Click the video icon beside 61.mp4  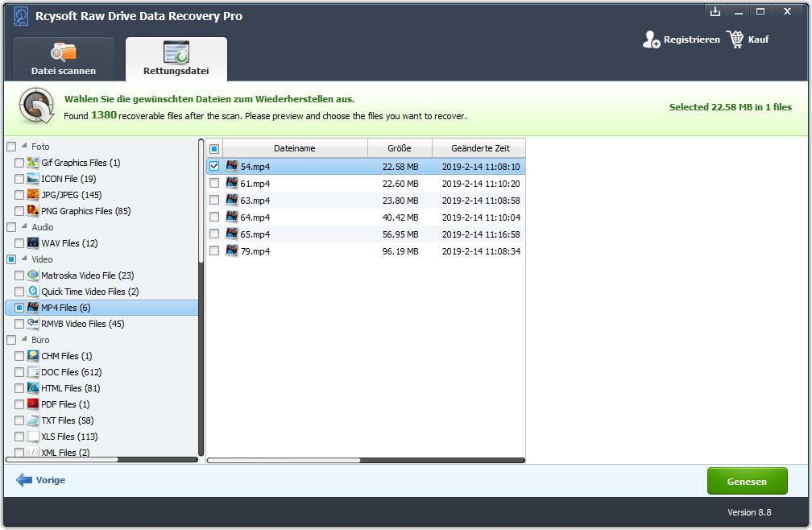[232, 183]
